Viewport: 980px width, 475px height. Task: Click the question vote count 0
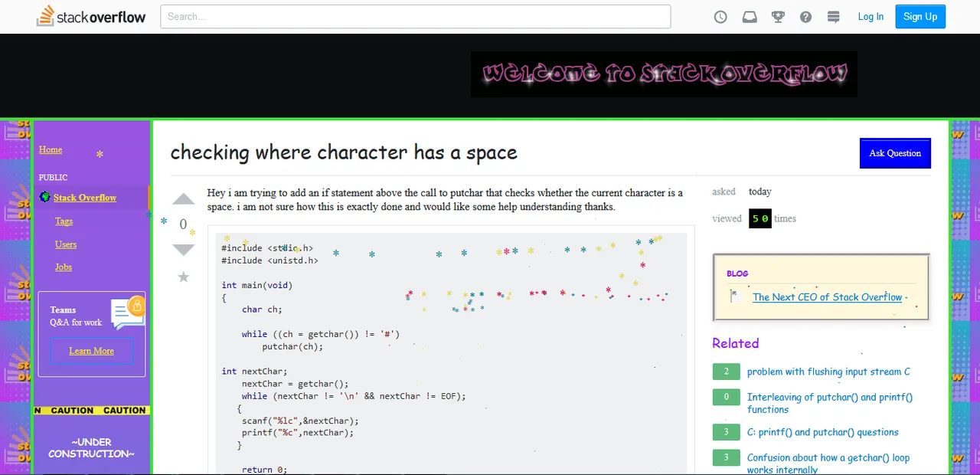click(x=183, y=224)
